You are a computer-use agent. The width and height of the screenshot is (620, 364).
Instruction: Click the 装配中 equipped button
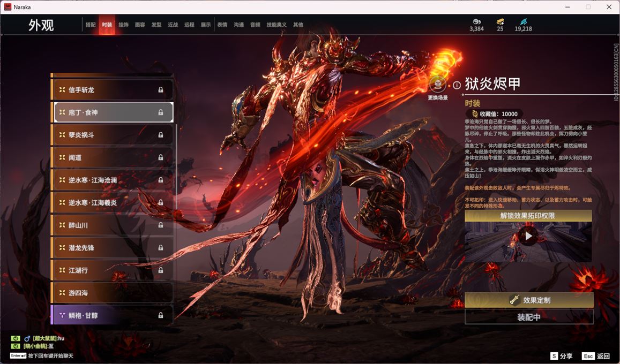point(529,317)
